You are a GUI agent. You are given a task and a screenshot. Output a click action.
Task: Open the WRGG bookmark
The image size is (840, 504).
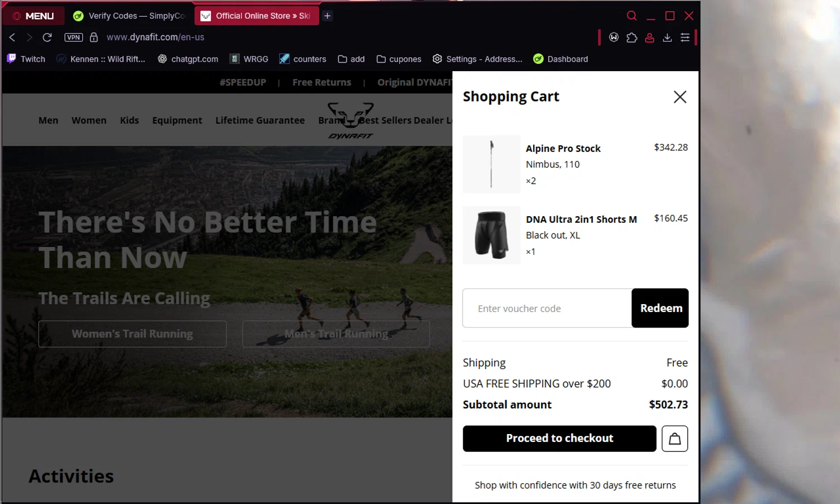pyautogui.click(x=249, y=59)
